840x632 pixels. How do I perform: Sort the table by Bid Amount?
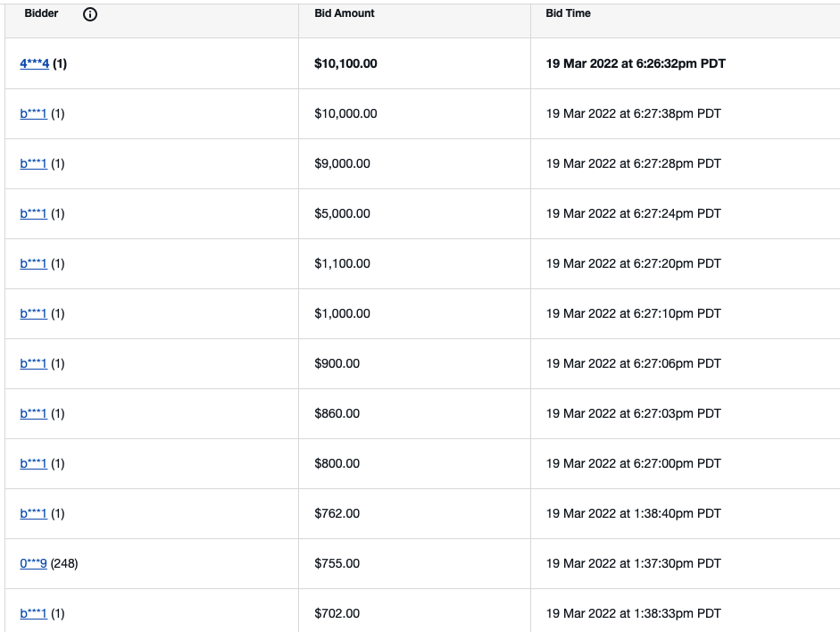click(x=345, y=13)
